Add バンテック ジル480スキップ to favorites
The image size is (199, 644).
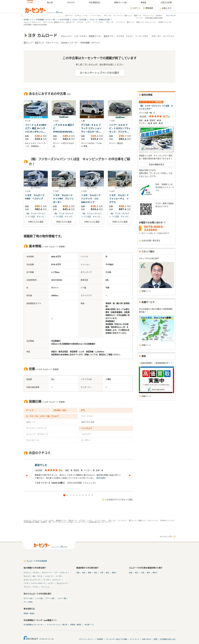point(92,222)
